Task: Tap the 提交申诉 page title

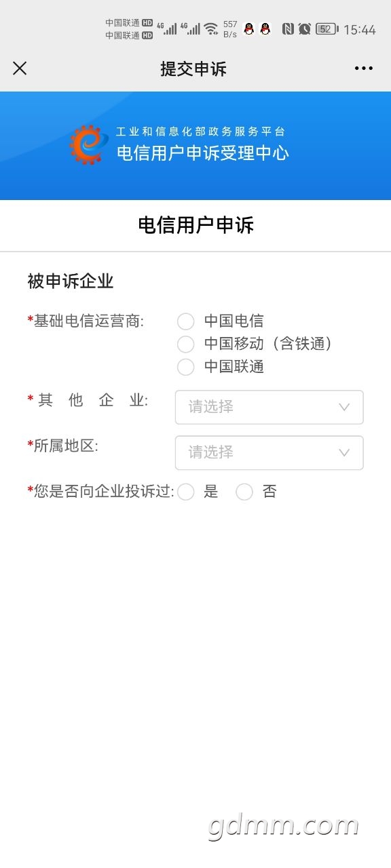Action: (x=193, y=68)
